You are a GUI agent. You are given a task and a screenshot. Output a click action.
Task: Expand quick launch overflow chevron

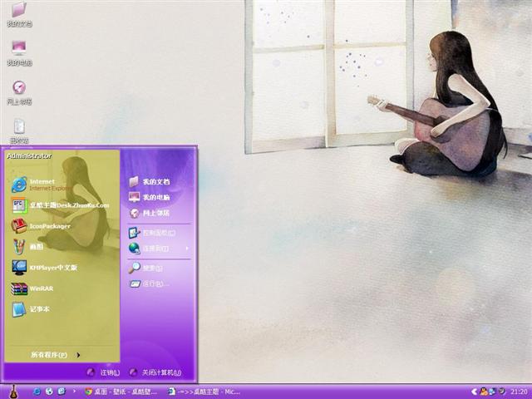tap(74, 392)
